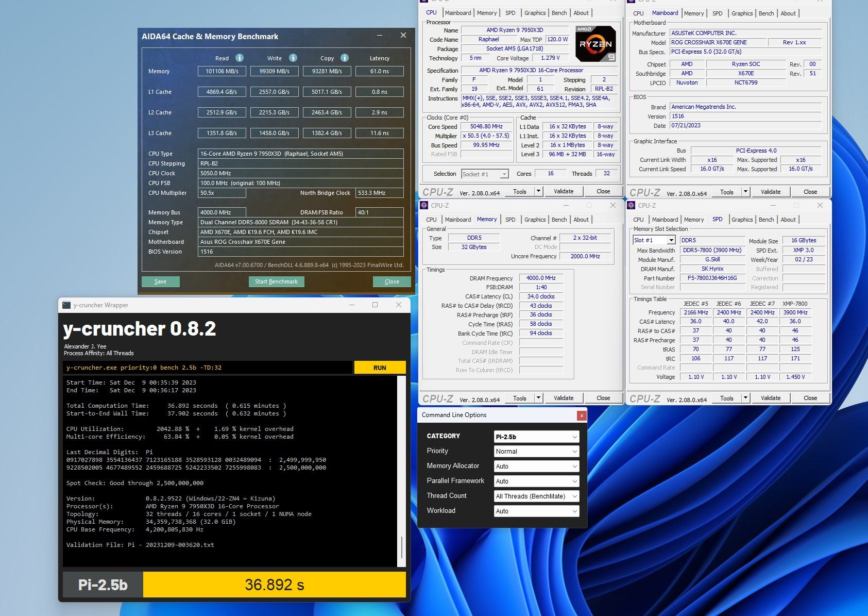Click Validate in CPU-Z Memory window

564,398
